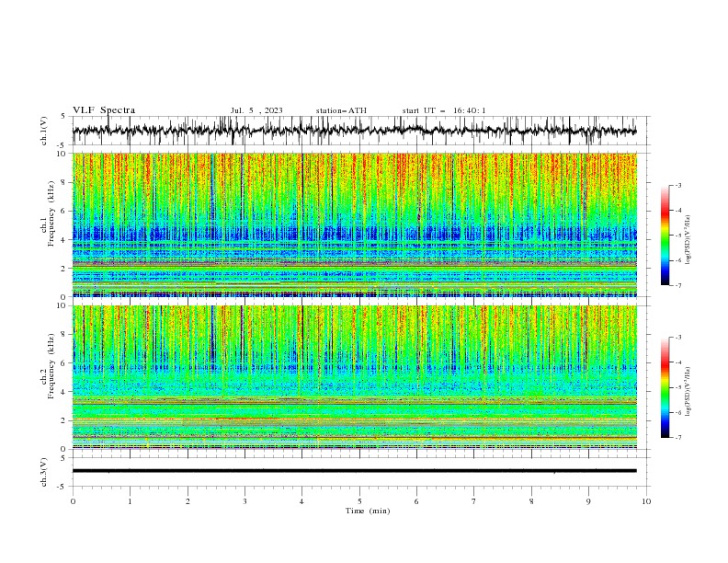Screen dimensions: 728x563
Task: Click the upper colorbar log(PSD) label
Action: (688, 240)
